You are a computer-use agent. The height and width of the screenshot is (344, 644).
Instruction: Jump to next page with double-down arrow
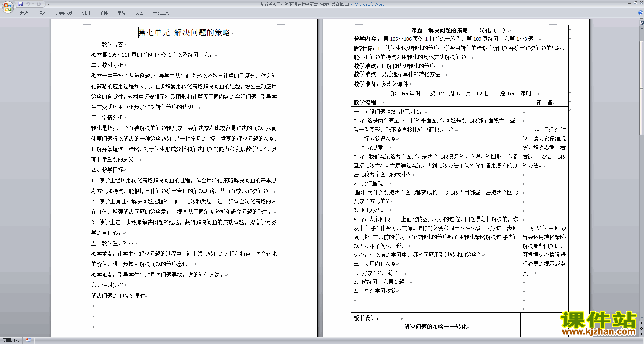(641, 334)
